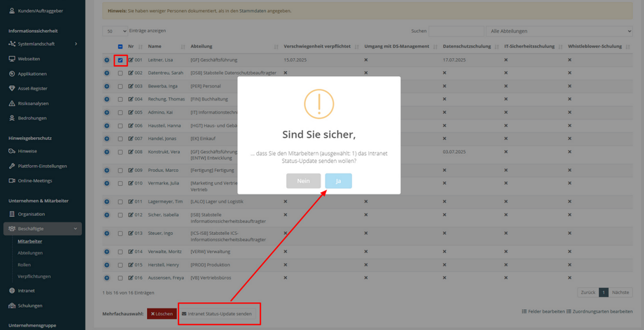Open the Verpflichtungen submenu item
Image resolution: width=644 pixels, height=330 pixels.
pos(34,276)
